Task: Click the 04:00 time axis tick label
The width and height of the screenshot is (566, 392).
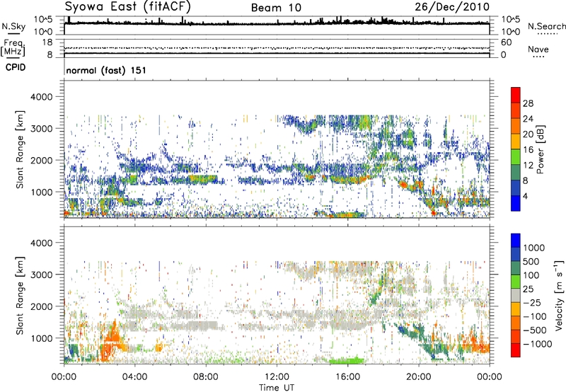Action: pyautogui.click(x=134, y=377)
